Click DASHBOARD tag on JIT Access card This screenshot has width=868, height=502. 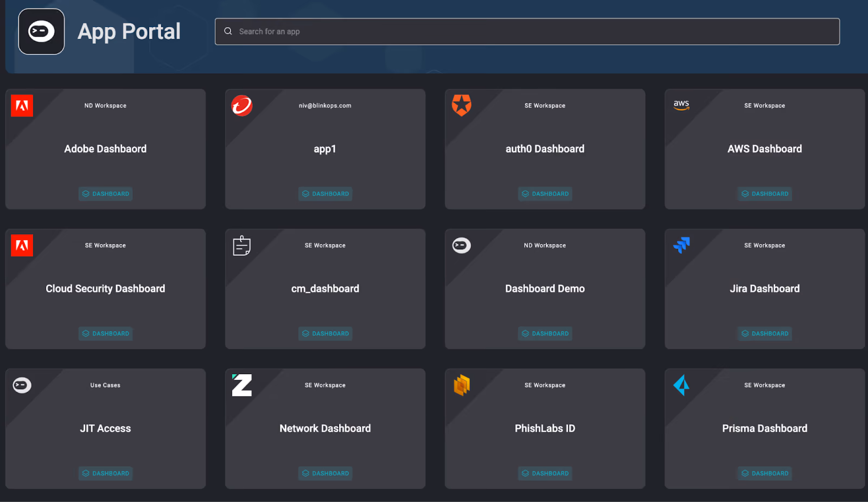click(105, 473)
